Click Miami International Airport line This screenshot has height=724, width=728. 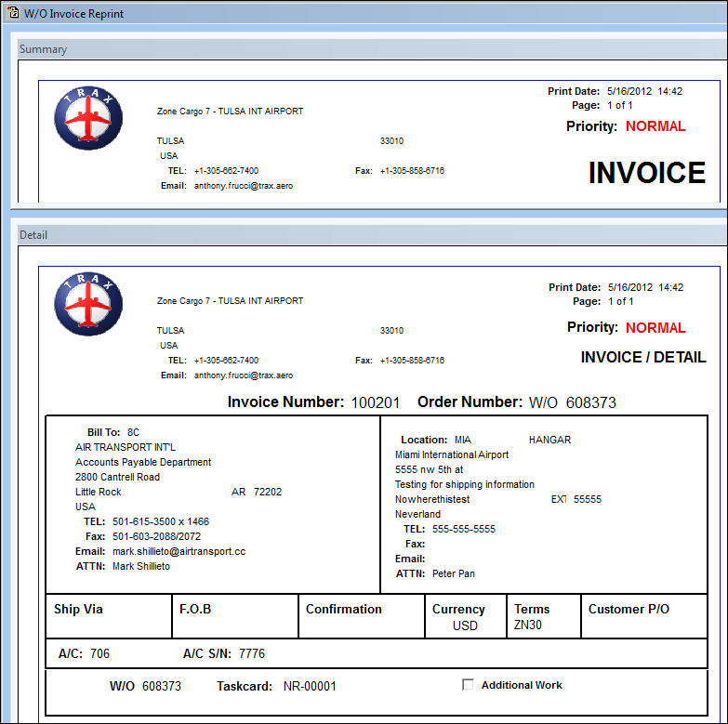pos(452,454)
